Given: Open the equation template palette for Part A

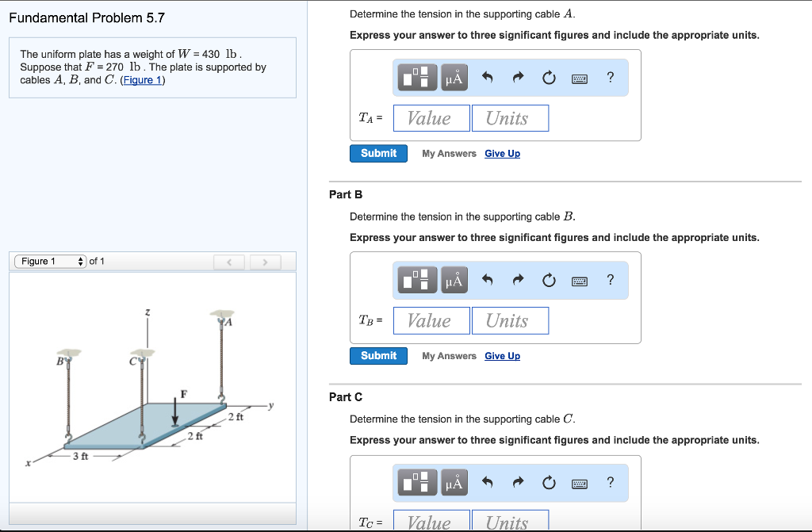Looking at the screenshot, I should coord(416,77).
